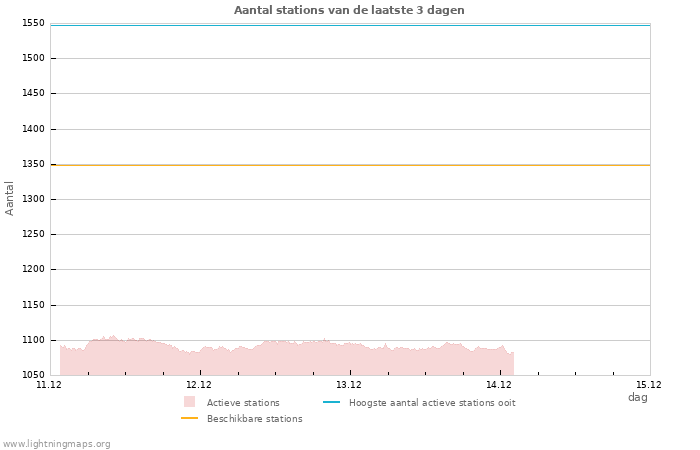Click the 'Aantal' y-axis label

10,198
